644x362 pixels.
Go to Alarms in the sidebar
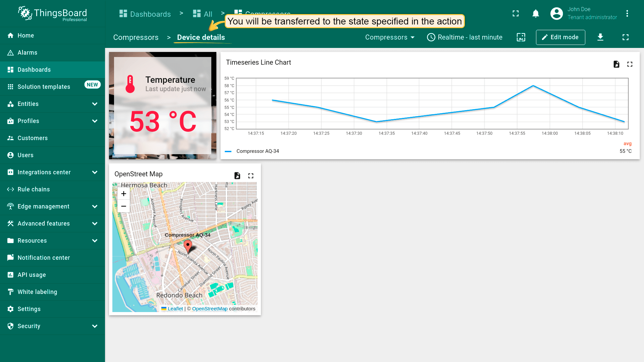(28, 53)
